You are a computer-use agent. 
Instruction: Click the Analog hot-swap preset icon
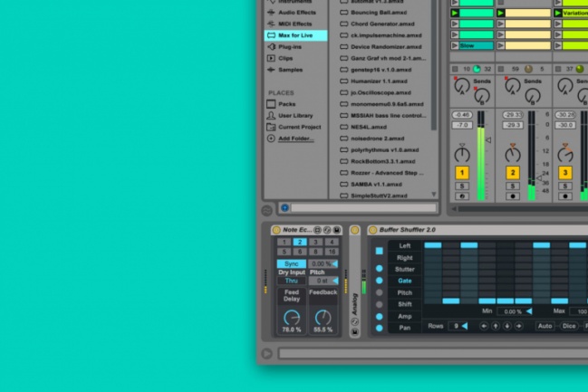point(355,322)
